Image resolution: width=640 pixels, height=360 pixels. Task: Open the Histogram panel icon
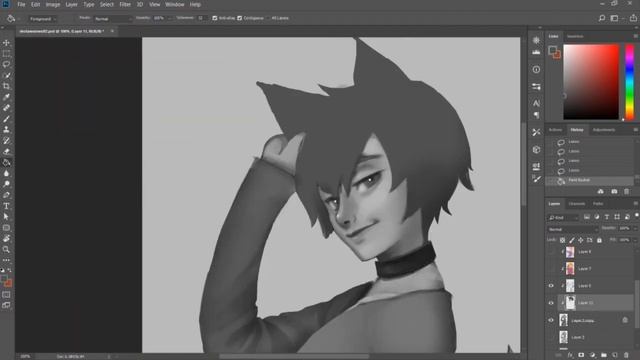(x=536, y=52)
